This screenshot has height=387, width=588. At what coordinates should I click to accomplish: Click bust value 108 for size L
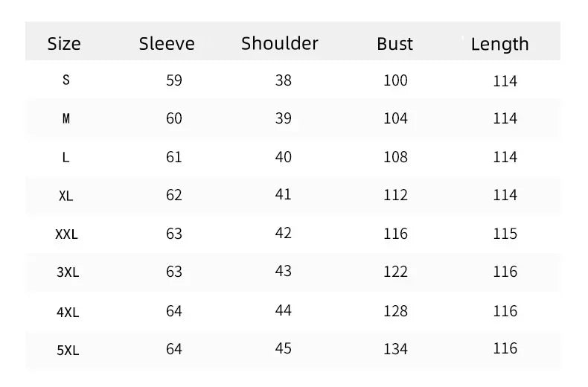tap(395, 157)
